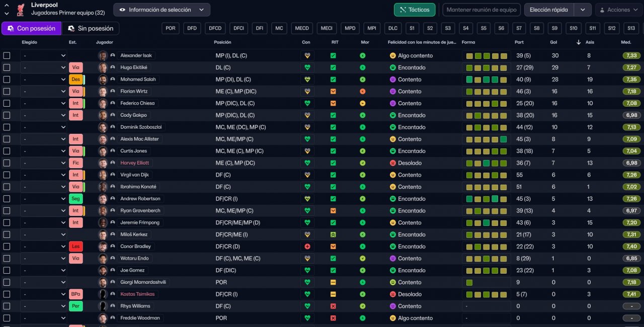Expand the arrow next to Elección rápida
Screen dimensions: 644x327
(x=583, y=10)
